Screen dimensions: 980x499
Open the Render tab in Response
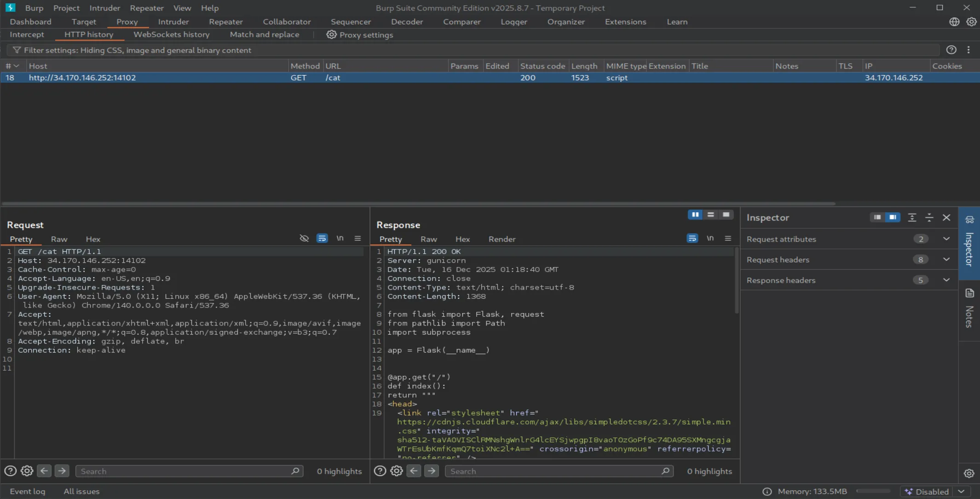pos(502,239)
